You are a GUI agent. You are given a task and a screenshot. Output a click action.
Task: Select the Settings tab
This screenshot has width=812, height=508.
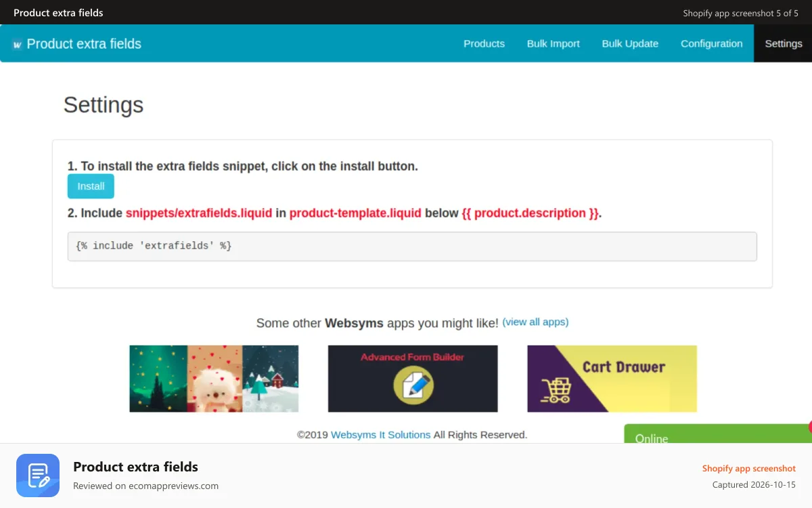point(783,43)
